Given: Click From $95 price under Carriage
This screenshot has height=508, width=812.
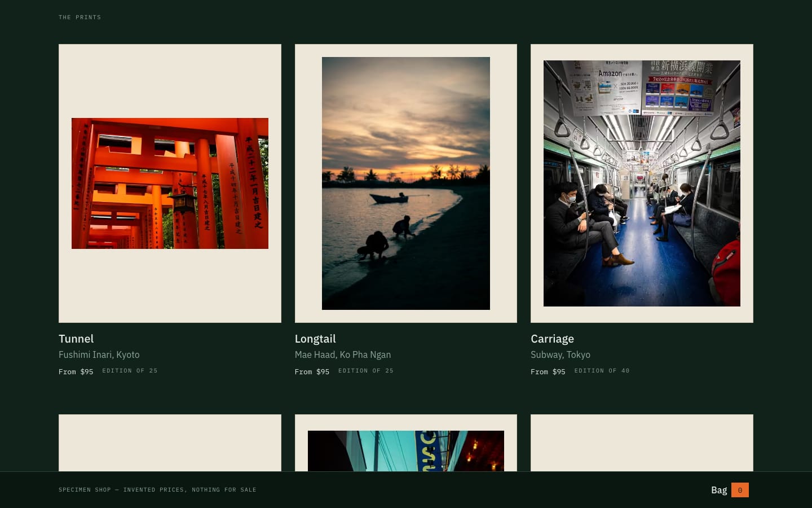Looking at the screenshot, I should coord(548,371).
